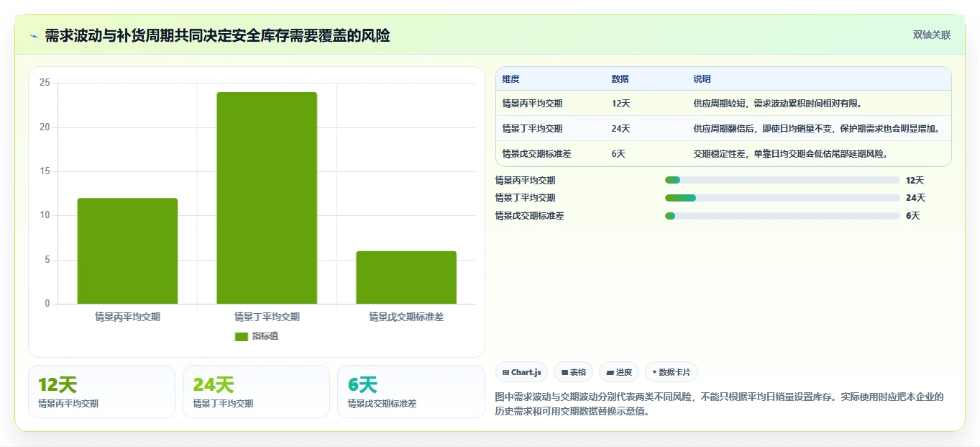
Task: Toggle the 指标值 legend entry under the chart
Action: click(x=257, y=336)
